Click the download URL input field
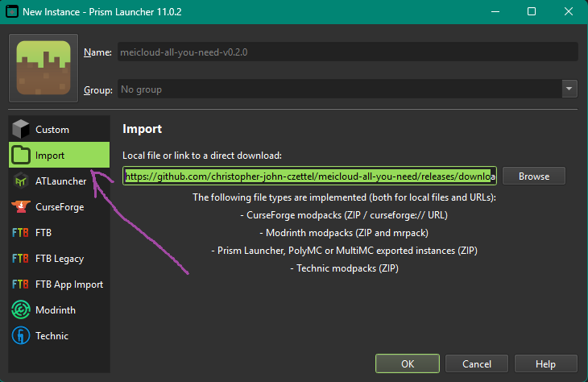 [x=310, y=176]
